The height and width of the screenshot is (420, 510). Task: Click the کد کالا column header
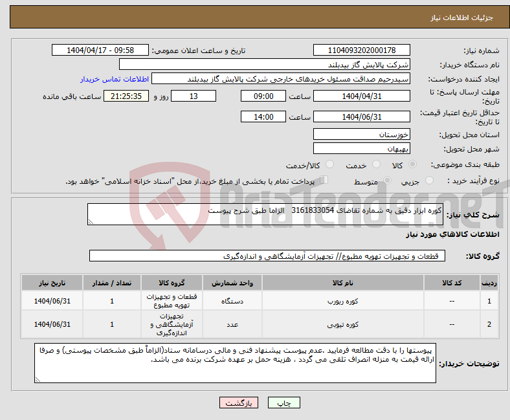(x=452, y=283)
